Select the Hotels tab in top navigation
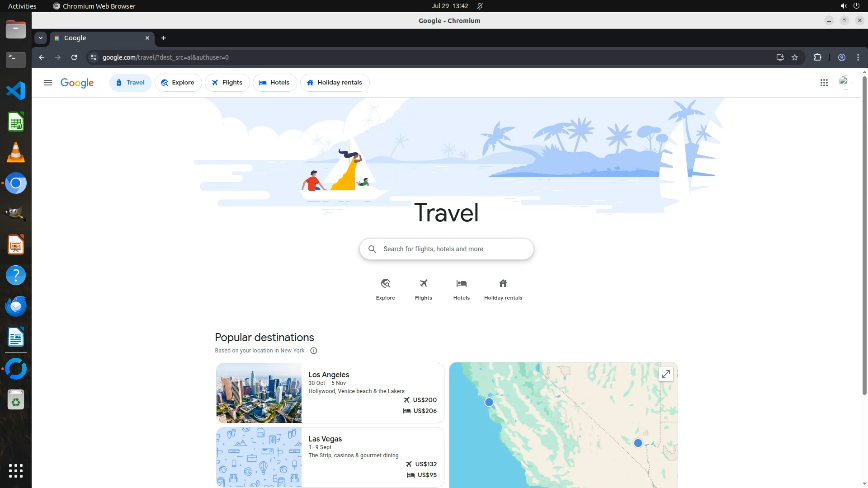The width and height of the screenshot is (868, 488). pos(274,83)
